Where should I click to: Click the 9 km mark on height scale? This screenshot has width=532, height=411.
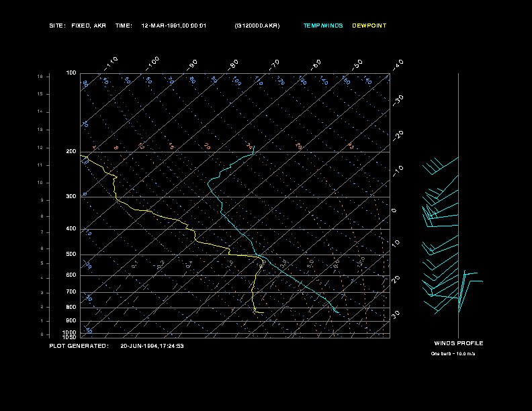click(x=42, y=200)
